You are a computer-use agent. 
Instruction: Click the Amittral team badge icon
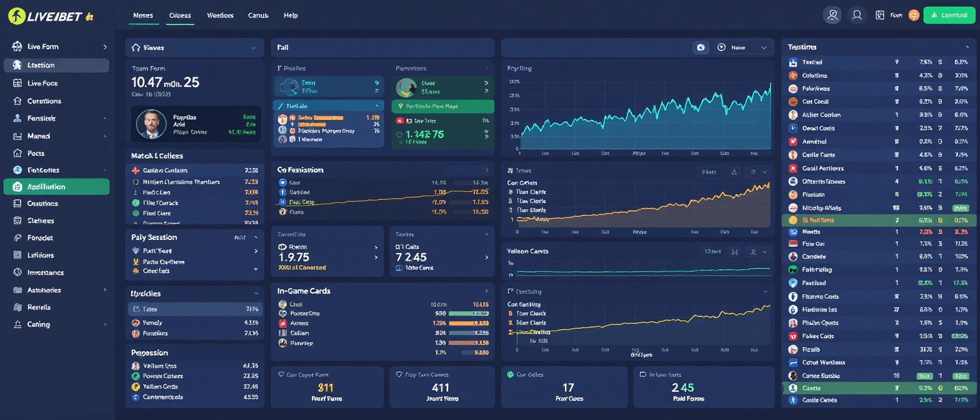792,141
